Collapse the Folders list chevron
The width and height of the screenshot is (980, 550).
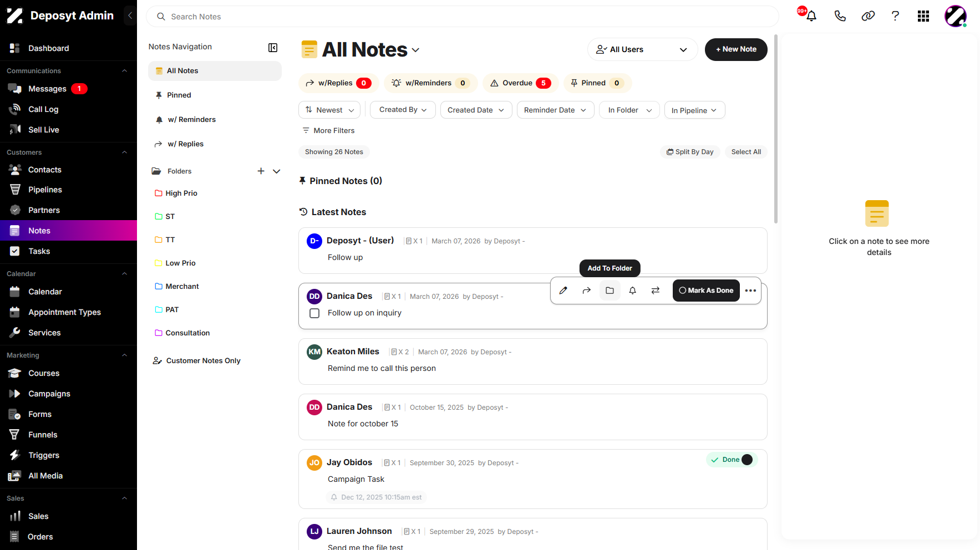(277, 171)
